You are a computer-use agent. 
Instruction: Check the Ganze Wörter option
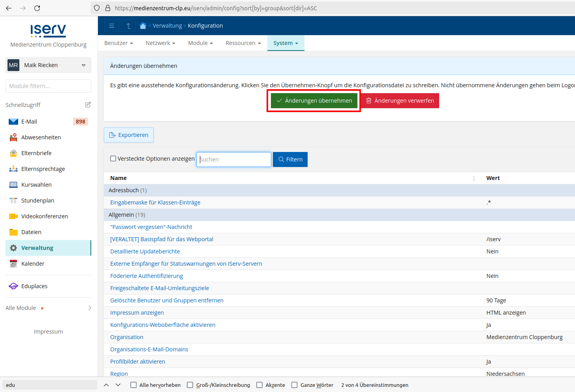[294, 385]
